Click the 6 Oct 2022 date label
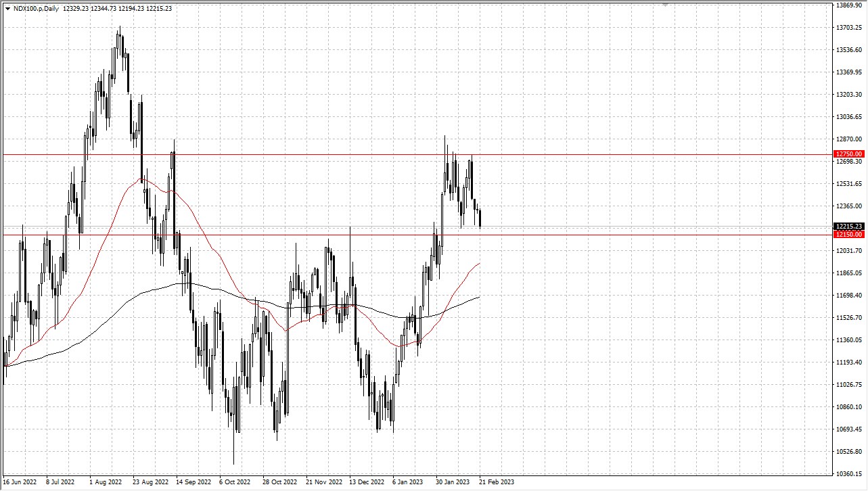The image size is (868, 491). [x=235, y=482]
